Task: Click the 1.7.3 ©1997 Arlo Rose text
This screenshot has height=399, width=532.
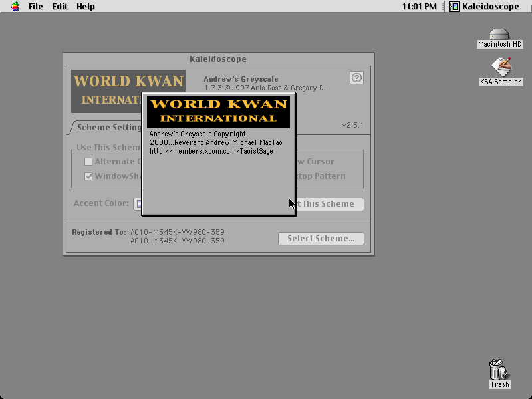Action: click(x=265, y=88)
